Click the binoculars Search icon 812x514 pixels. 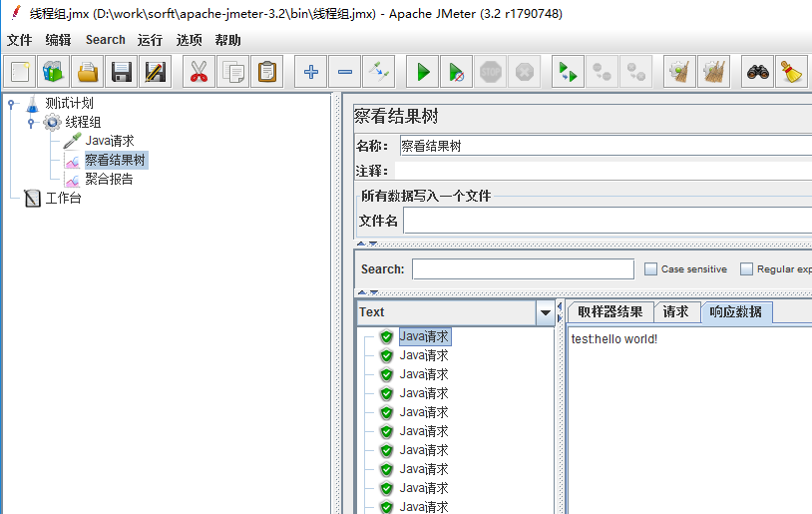point(757,72)
